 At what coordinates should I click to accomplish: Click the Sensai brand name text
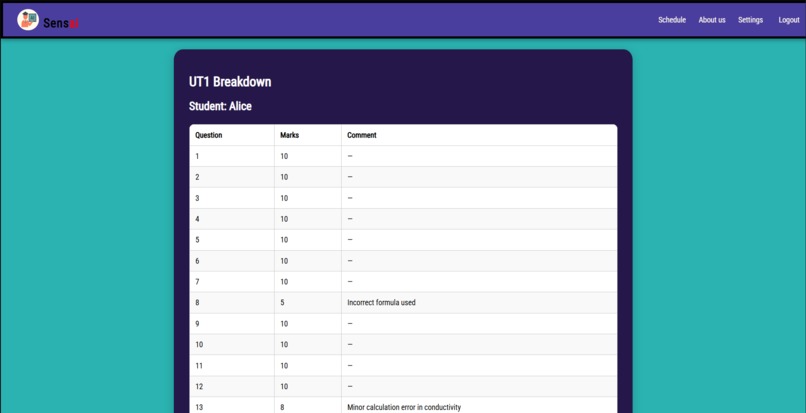(x=61, y=23)
